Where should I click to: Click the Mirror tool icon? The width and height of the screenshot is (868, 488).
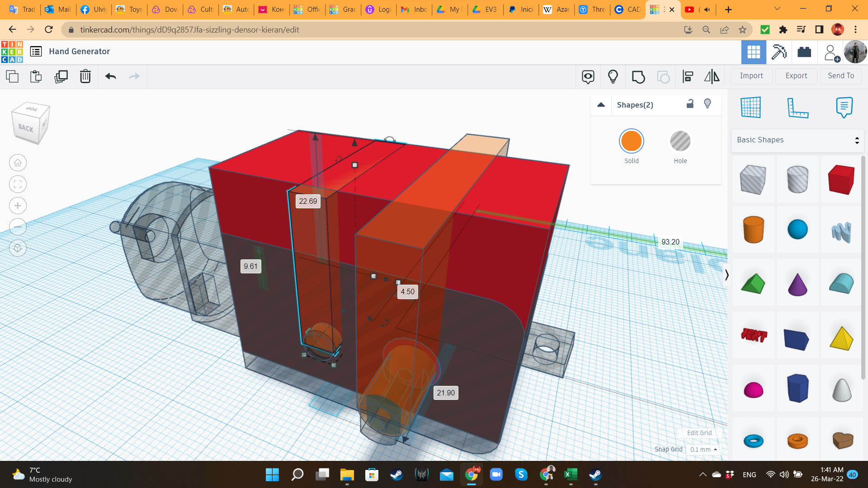pos(712,76)
